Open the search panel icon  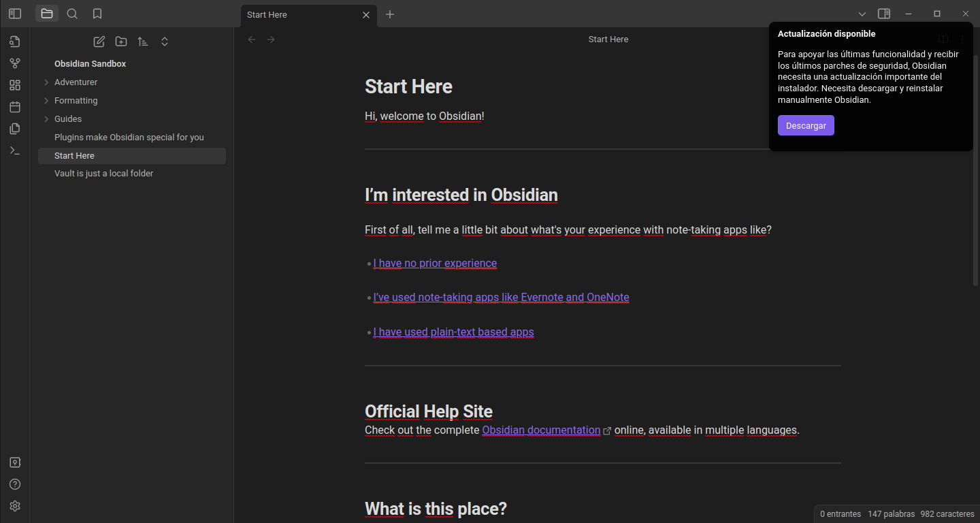pos(72,14)
